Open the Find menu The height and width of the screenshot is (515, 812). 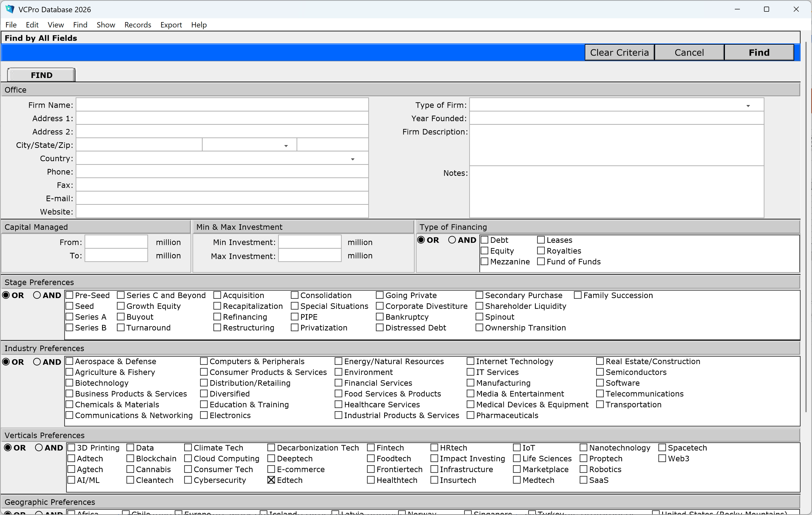click(80, 25)
